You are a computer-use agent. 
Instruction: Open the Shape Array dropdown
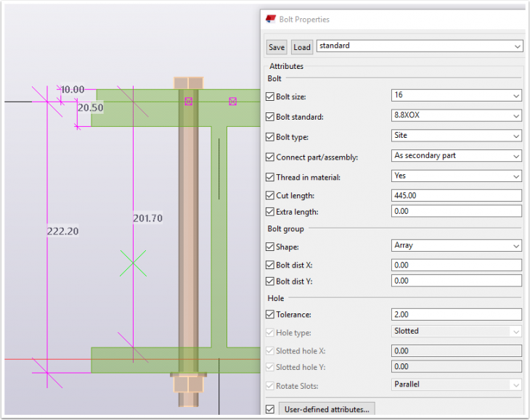click(455, 245)
